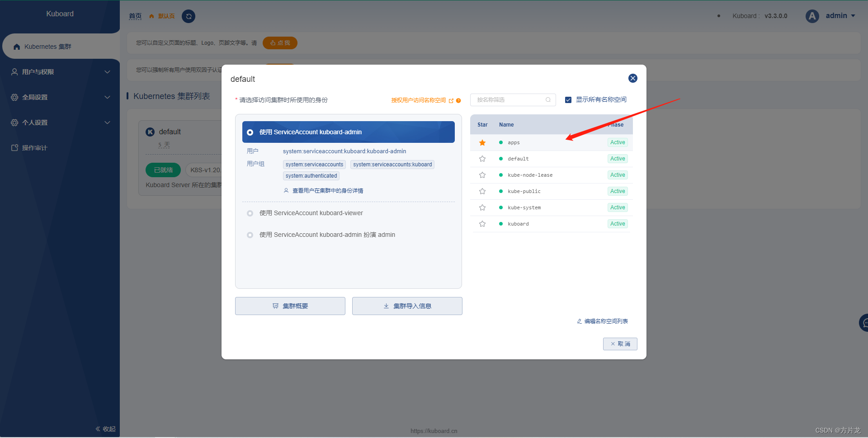Click the external link icon after 授权用户访问名称空间
868x438 pixels.
pyautogui.click(x=451, y=100)
